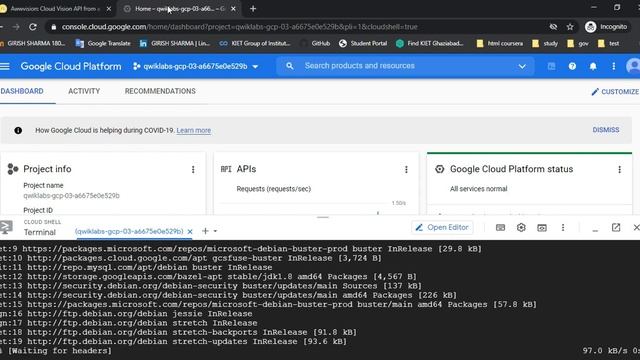Click the user account avatar

tap(633, 66)
